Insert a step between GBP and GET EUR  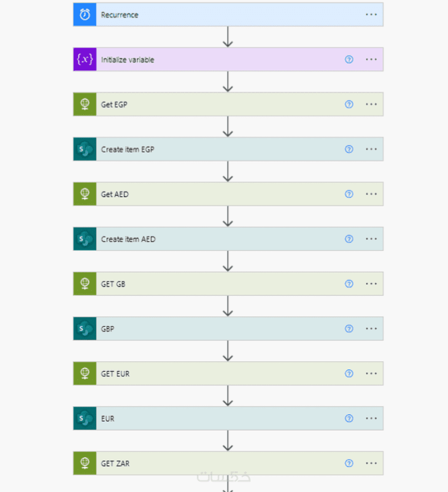228,351
